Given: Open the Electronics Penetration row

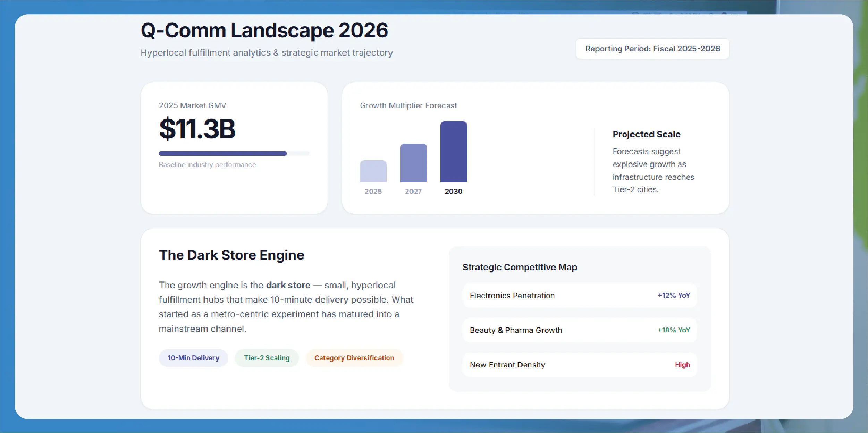Looking at the screenshot, I should [580, 296].
